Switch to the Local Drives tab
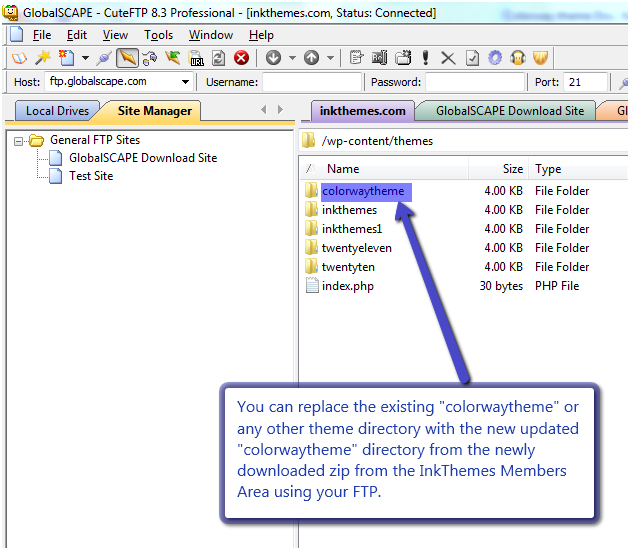 [57, 111]
